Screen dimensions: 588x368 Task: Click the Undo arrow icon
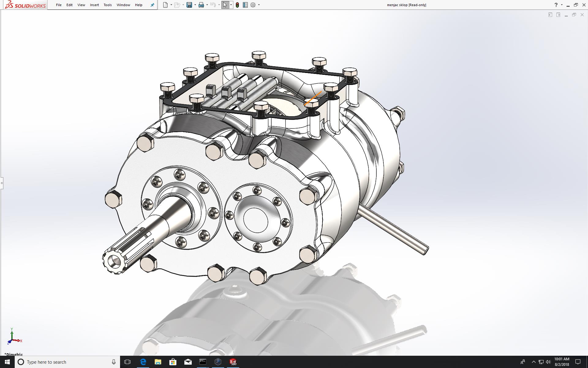(213, 5)
